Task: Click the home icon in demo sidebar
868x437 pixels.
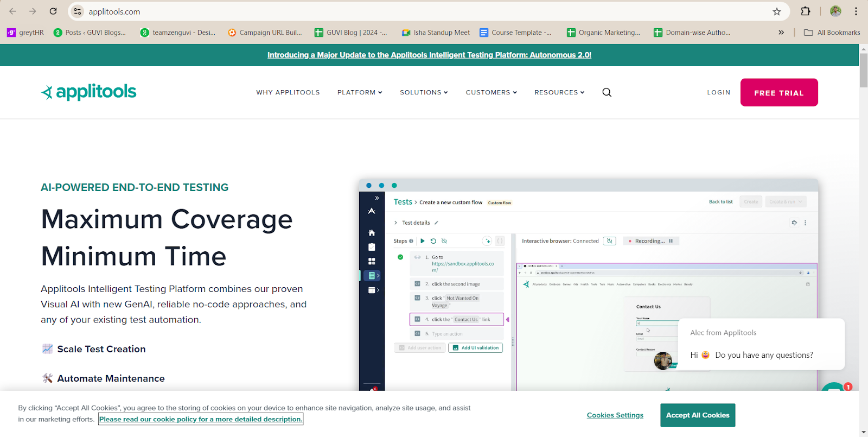Action: [372, 233]
